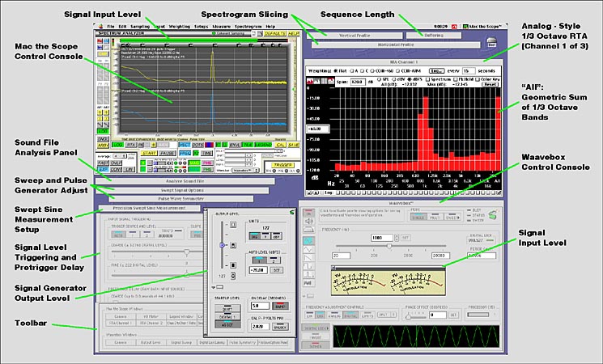Open the File menu
603x364 pixels.
[x=111, y=27]
